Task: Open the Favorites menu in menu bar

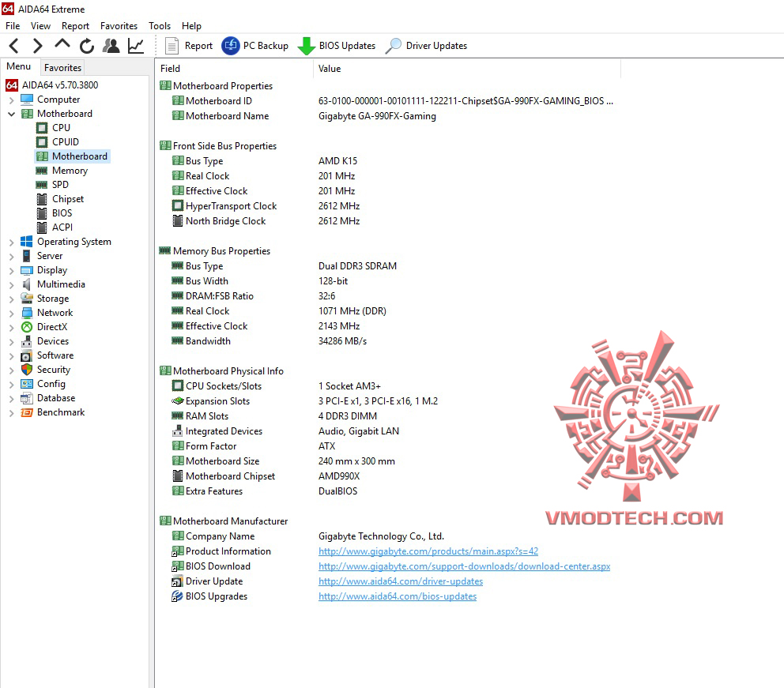Action: click(119, 26)
